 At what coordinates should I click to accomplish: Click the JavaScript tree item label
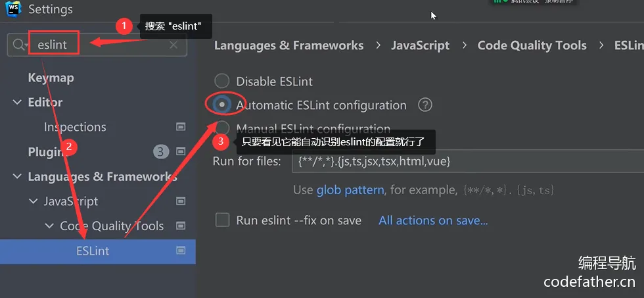click(x=71, y=201)
